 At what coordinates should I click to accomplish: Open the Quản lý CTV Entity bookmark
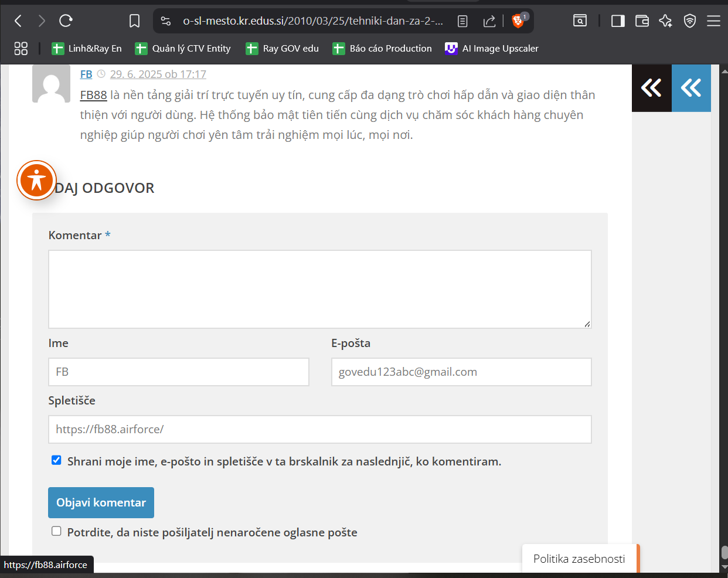pyautogui.click(x=183, y=49)
